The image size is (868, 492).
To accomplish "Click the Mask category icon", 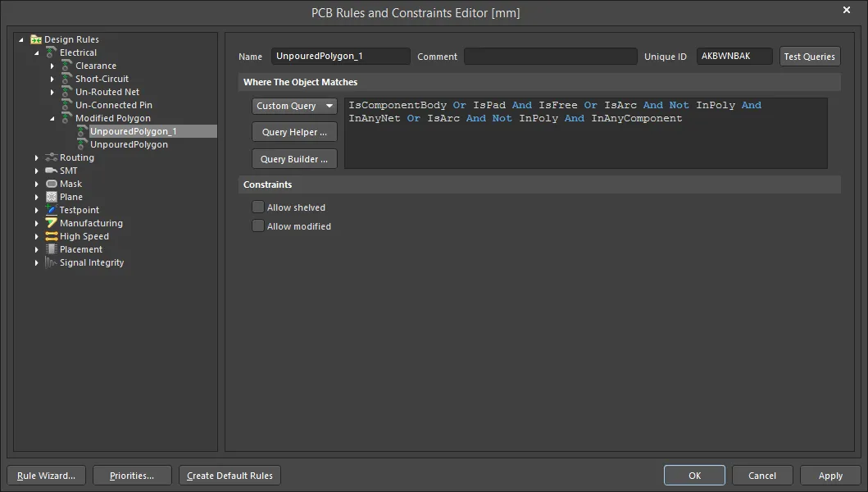I will (52, 184).
